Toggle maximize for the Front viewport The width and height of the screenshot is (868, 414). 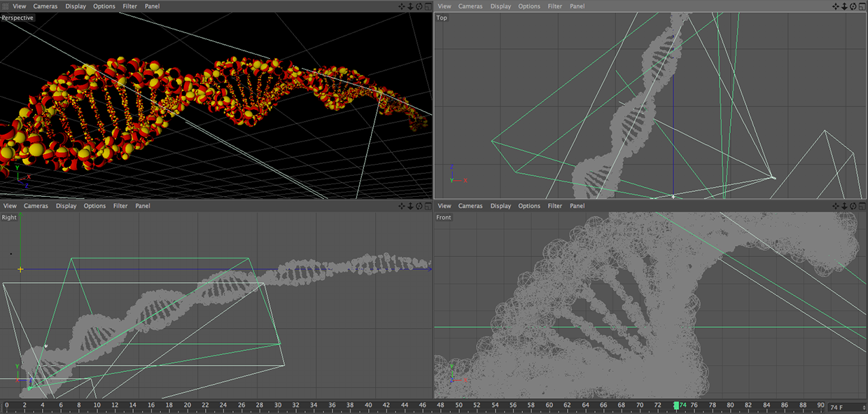coord(862,206)
